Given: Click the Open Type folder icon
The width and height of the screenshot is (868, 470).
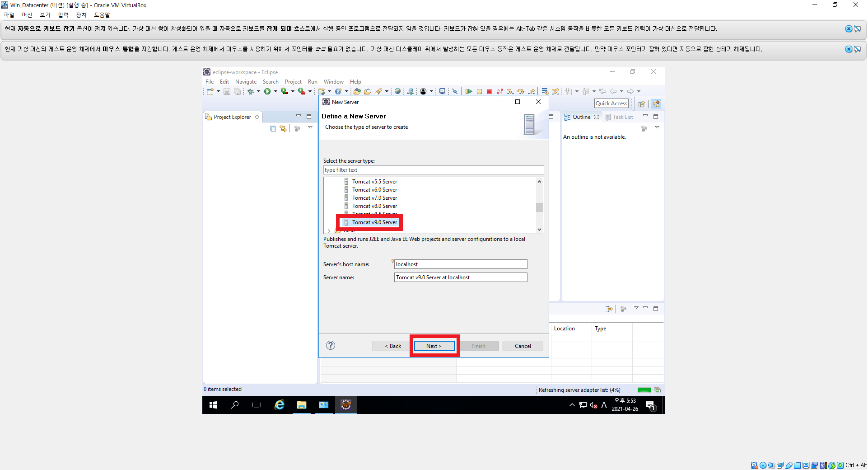Looking at the screenshot, I should 357,91.
